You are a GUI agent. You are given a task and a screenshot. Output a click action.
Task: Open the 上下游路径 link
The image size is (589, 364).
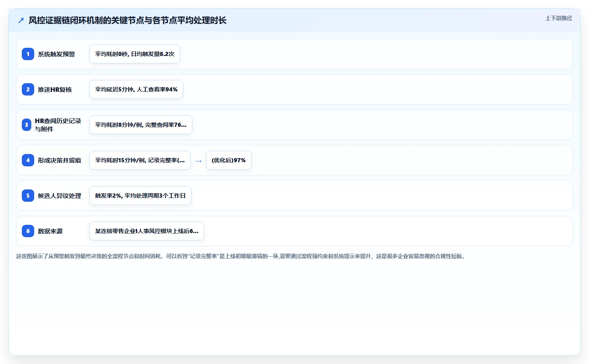click(559, 18)
